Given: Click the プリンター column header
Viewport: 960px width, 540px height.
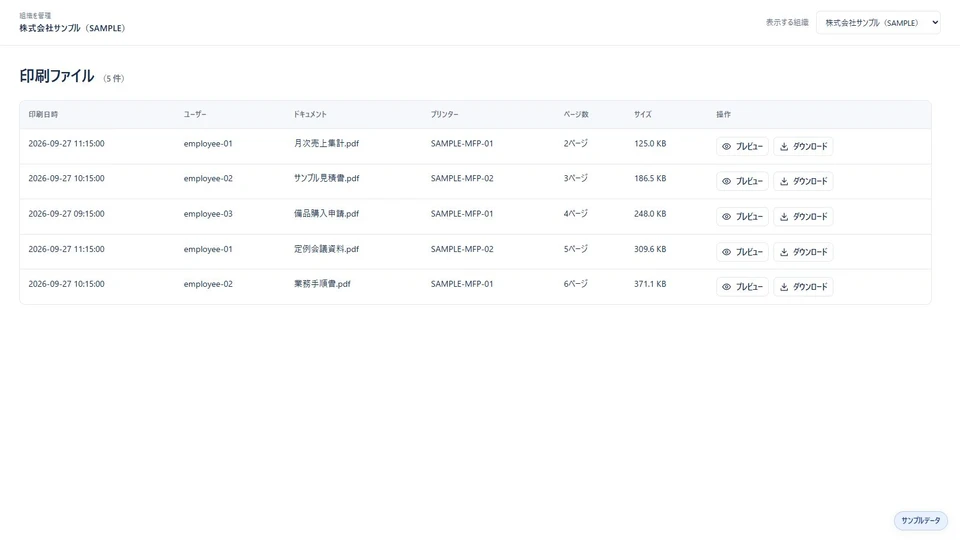Looking at the screenshot, I should [x=444, y=114].
